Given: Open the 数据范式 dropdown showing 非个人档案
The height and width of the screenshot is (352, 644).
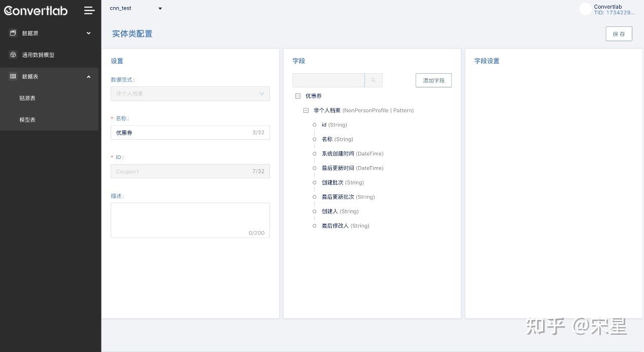Looking at the screenshot, I should (190, 93).
